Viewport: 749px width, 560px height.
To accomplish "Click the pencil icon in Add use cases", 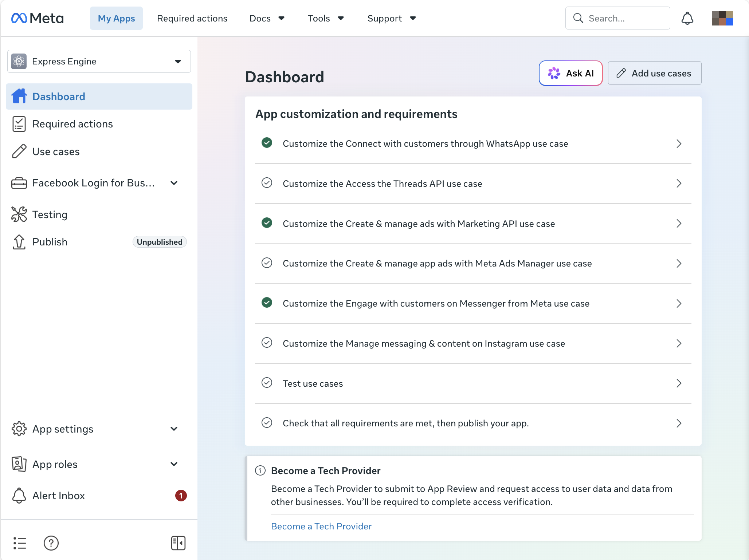I will tap(621, 73).
